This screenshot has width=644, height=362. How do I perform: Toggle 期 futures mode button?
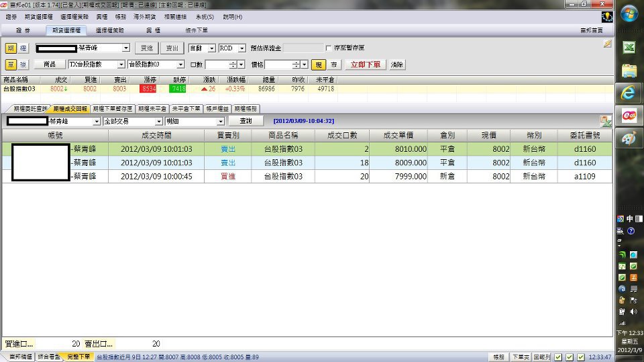click(11, 48)
